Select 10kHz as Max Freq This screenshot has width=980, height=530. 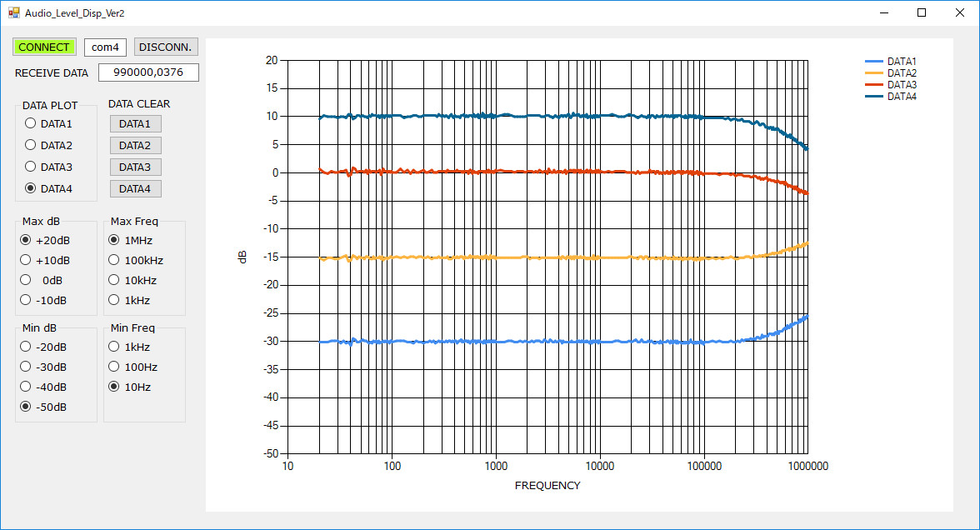(114, 280)
